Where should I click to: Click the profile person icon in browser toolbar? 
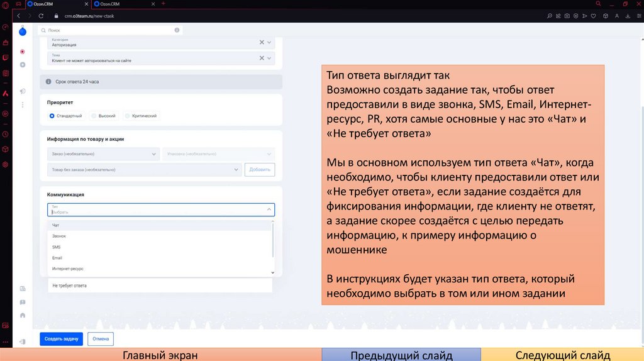pos(617,16)
